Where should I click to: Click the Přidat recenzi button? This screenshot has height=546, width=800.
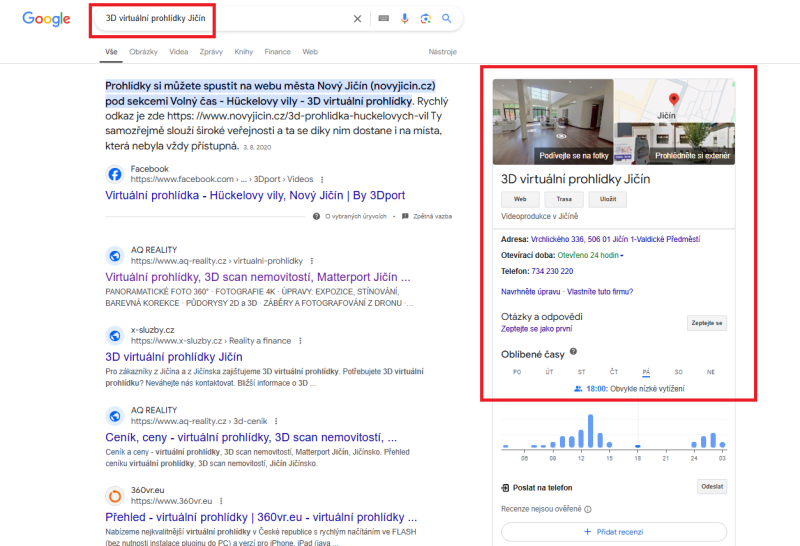click(614, 532)
